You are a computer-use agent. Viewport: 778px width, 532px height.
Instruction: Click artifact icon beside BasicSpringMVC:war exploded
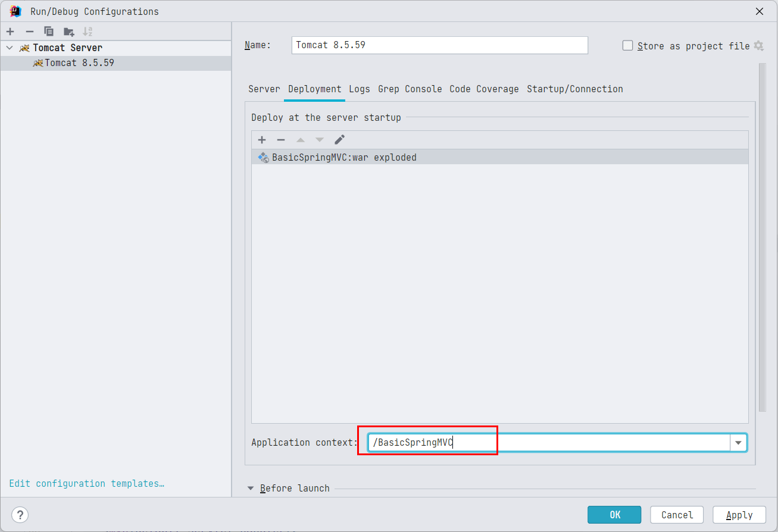point(263,158)
